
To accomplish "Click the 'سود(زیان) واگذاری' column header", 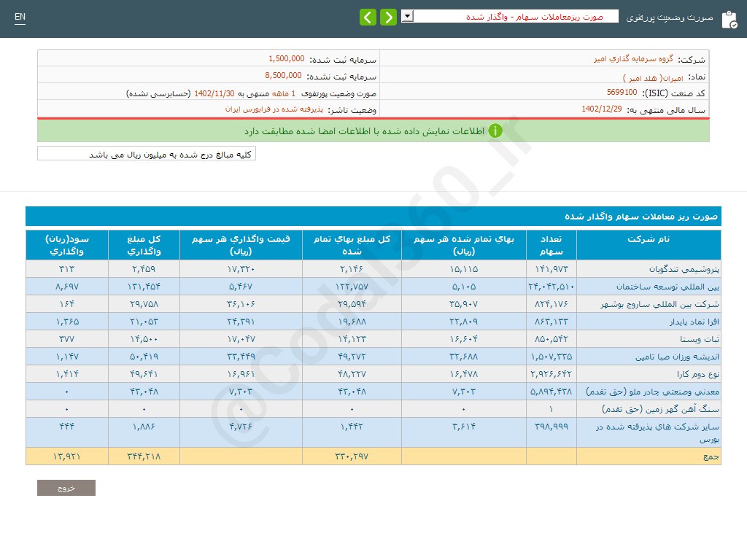I will pos(67,245).
